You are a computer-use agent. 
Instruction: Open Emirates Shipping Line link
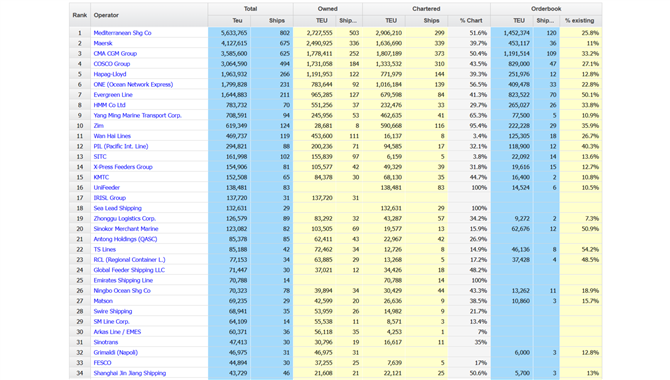pyautogui.click(x=123, y=280)
